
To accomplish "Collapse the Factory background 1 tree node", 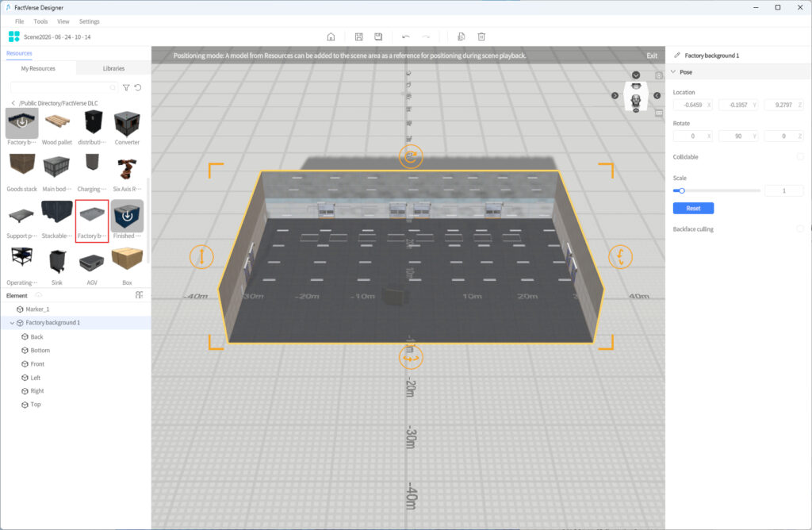I will pos(12,323).
